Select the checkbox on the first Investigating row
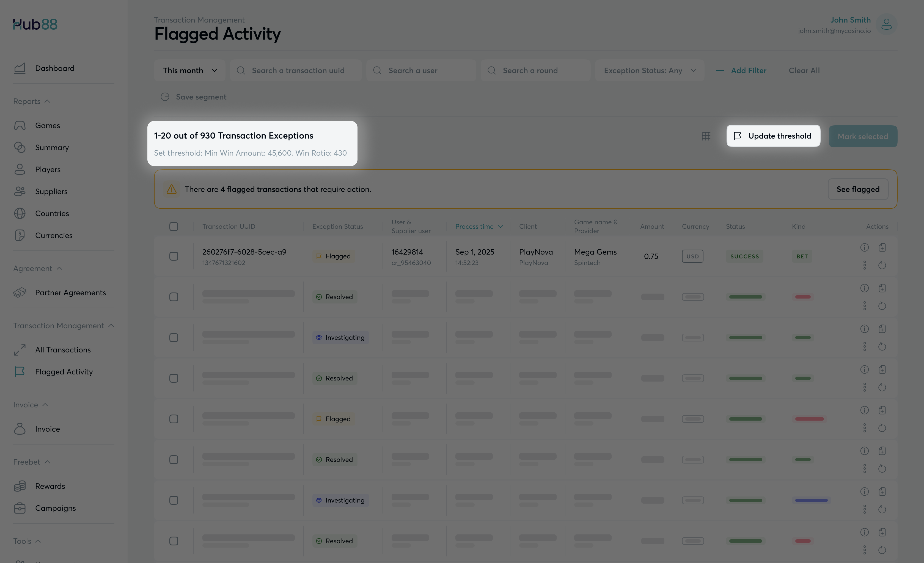This screenshot has width=924, height=563. pyautogui.click(x=174, y=338)
